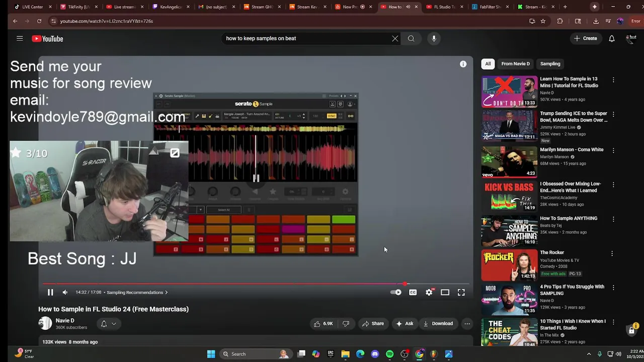This screenshot has height=362, width=644.
Task: Open FL Studio from taskbar
Action: pyautogui.click(x=434, y=354)
